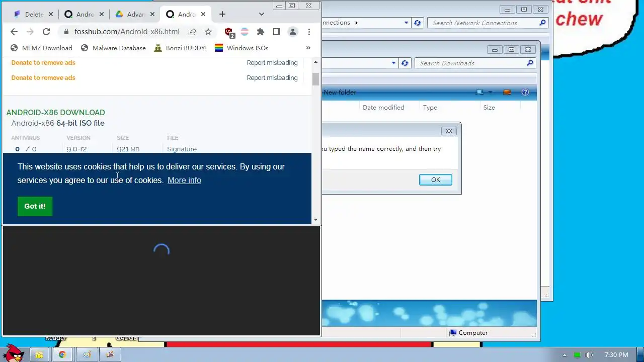Open MEMZ Download bookmark

41,48
